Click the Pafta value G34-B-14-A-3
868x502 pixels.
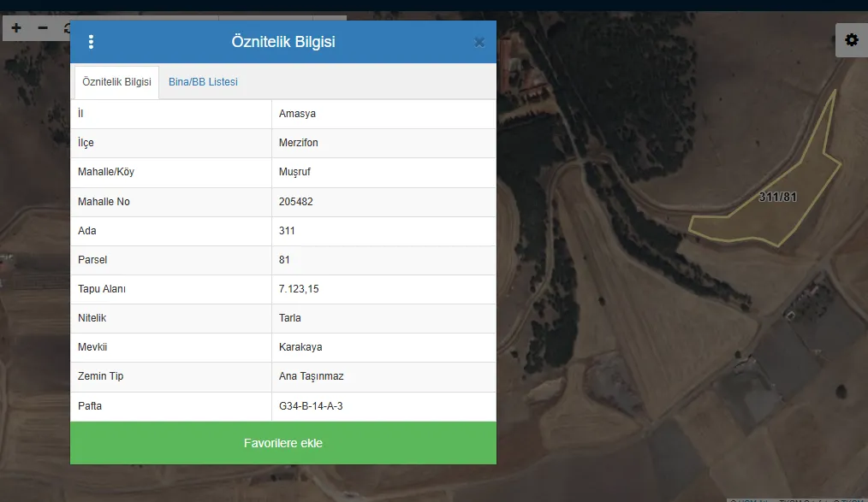[311, 405]
